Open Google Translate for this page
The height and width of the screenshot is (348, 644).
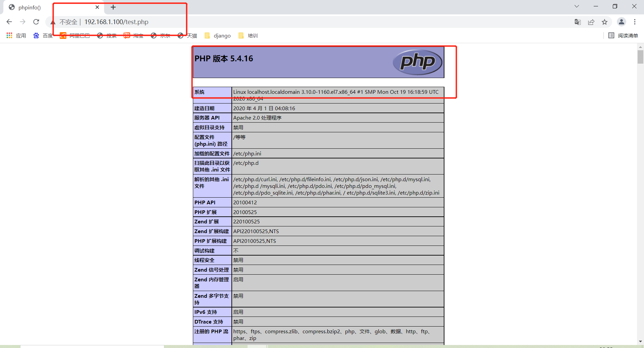(x=578, y=22)
